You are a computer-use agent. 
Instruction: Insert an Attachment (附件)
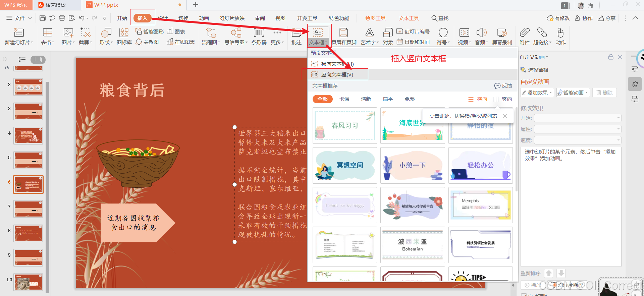tap(525, 36)
